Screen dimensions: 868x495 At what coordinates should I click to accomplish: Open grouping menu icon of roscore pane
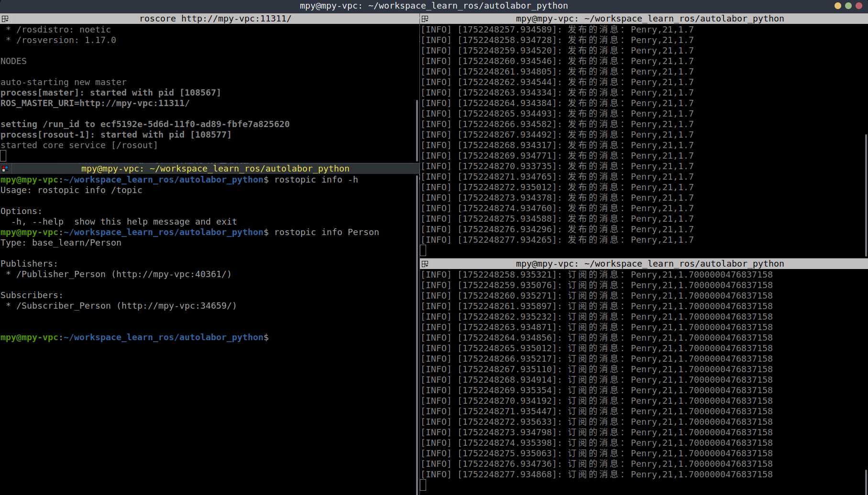[x=5, y=19]
